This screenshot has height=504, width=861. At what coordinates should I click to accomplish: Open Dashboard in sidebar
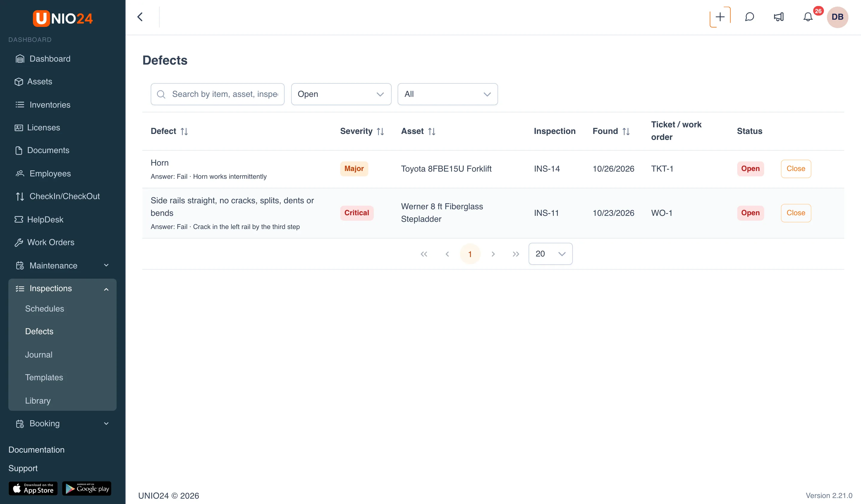62,59
